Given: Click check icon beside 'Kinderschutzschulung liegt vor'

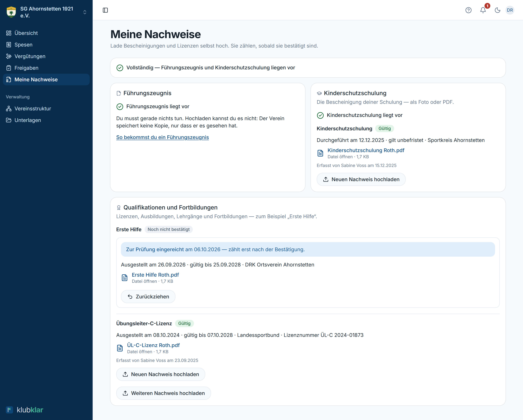Looking at the screenshot, I should (x=320, y=115).
